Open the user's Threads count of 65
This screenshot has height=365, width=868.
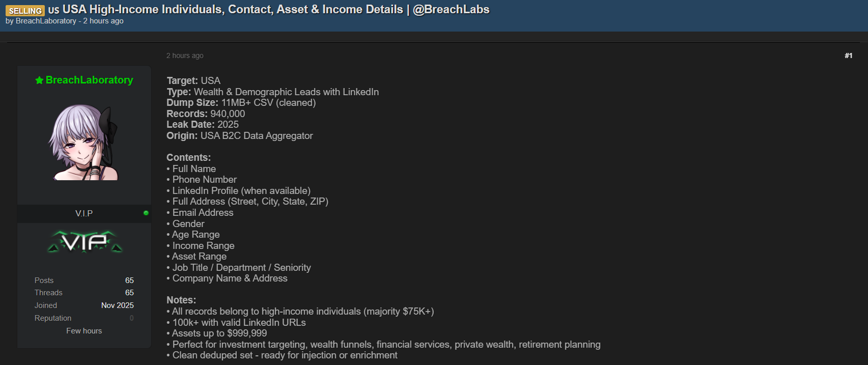click(x=129, y=293)
